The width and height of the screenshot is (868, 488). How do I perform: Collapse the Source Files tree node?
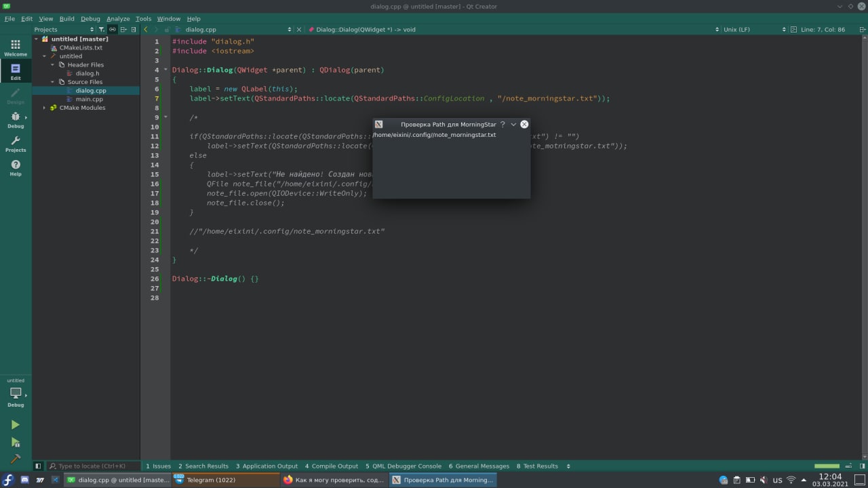click(53, 82)
